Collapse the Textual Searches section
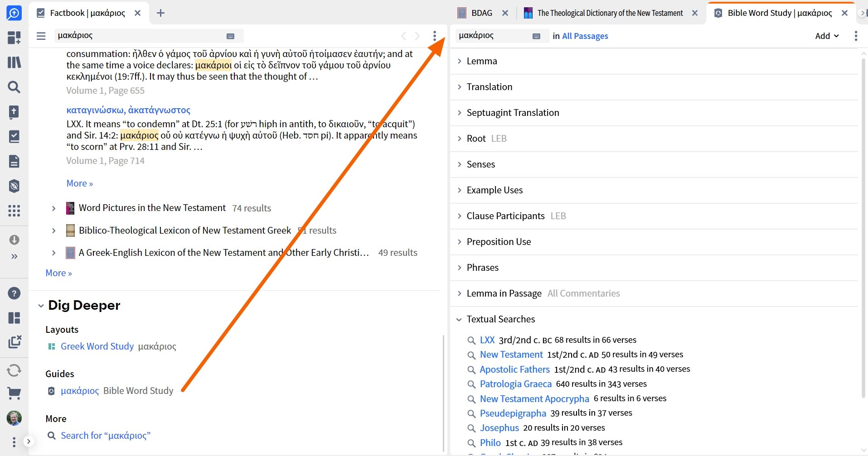The width and height of the screenshot is (868, 456). coord(459,319)
